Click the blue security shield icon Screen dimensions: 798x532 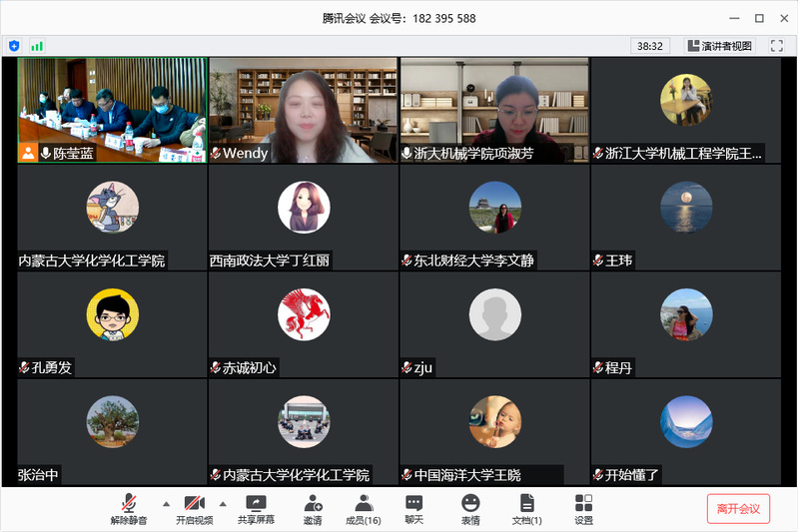14,46
